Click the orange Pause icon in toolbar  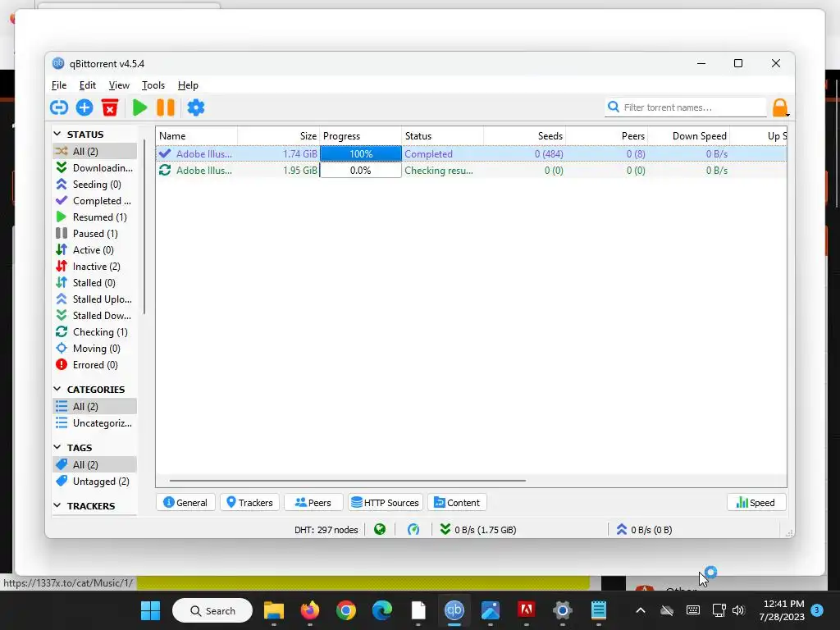[166, 107]
